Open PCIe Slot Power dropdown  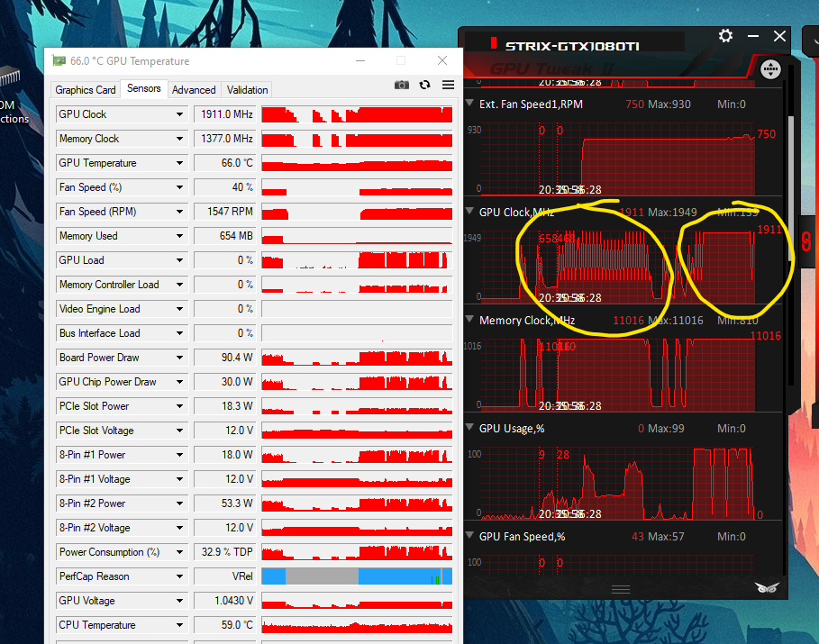click(x=179, y=406)
